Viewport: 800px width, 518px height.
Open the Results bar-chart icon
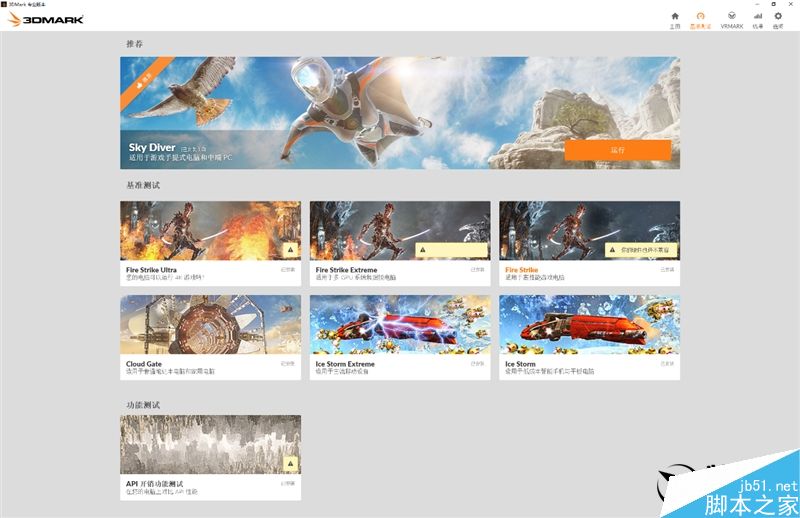[x=758, y=16]
